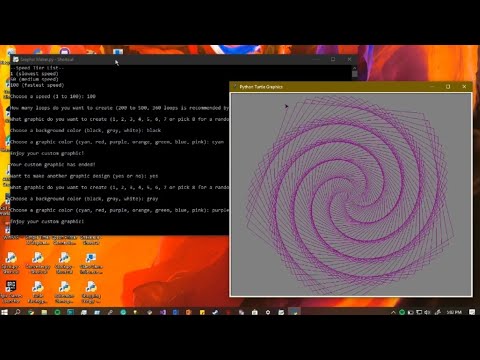Image resolution: width=480 pixels, height=360 pixels.
Task: Click the '--Speed Tier List--' heading line
Action: [x=37, y=68]
